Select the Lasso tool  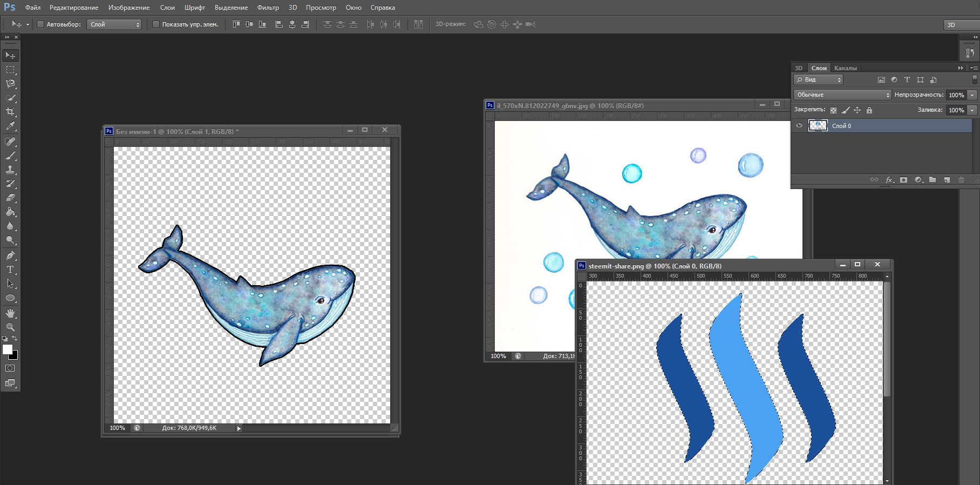pyautogui.click(x=10, y=84)
